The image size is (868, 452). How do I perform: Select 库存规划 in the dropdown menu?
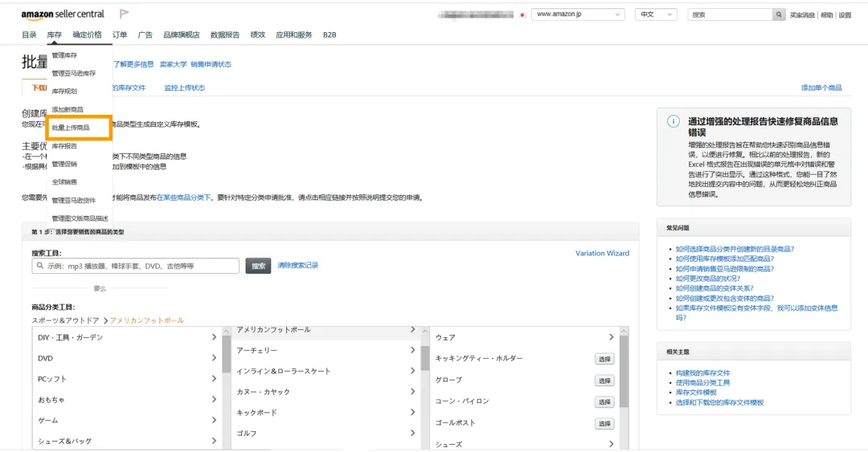(x=65, y=92)
